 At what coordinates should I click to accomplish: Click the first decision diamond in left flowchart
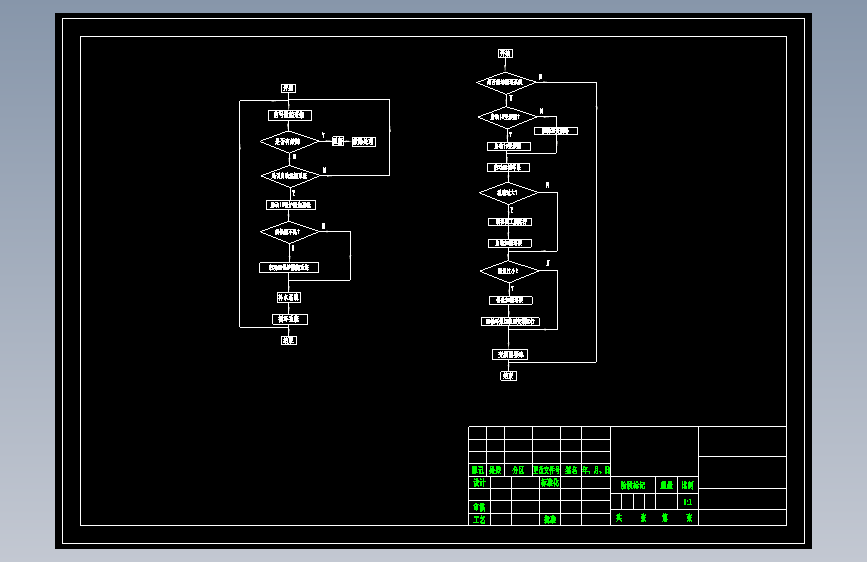tap(289, 142)
